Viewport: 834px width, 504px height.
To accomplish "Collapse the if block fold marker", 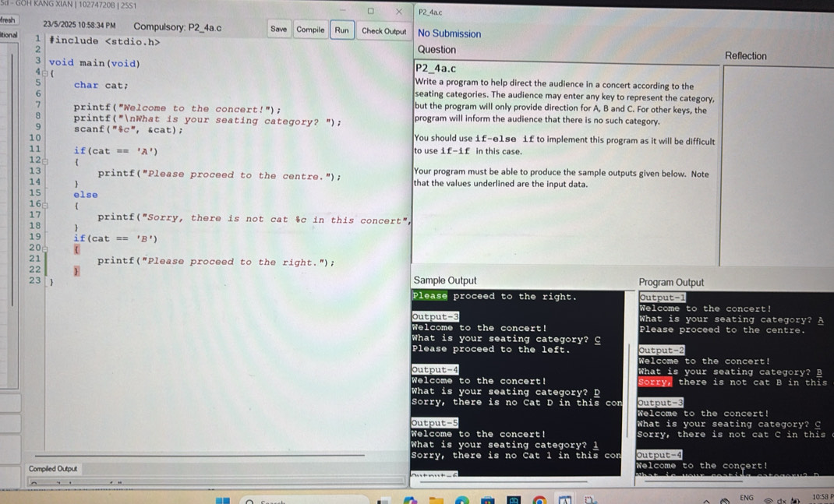I will coord(45,160).
